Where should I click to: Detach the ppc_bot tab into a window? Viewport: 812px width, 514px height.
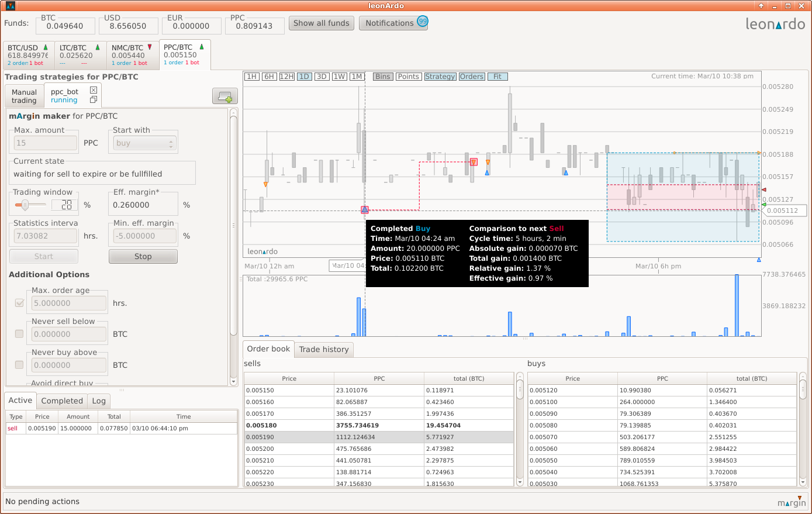pyautogui.click(x=93, y=100)
